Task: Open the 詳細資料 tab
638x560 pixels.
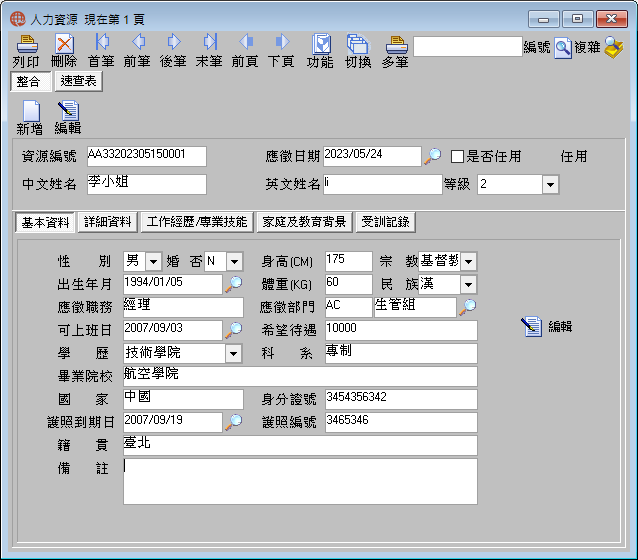Action: 107,222
